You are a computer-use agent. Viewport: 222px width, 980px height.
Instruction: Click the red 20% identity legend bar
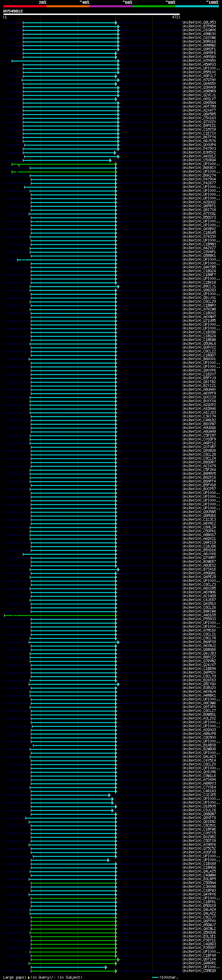point(25,6)
